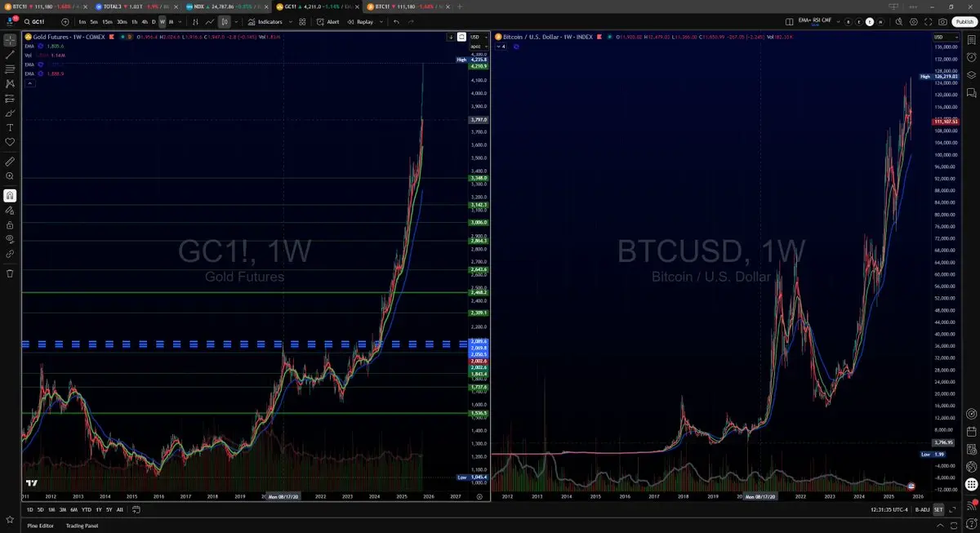This screenshot has height=533, width=980.
Task: Open chart settings gear icon
Action: (x=913, y=21)
